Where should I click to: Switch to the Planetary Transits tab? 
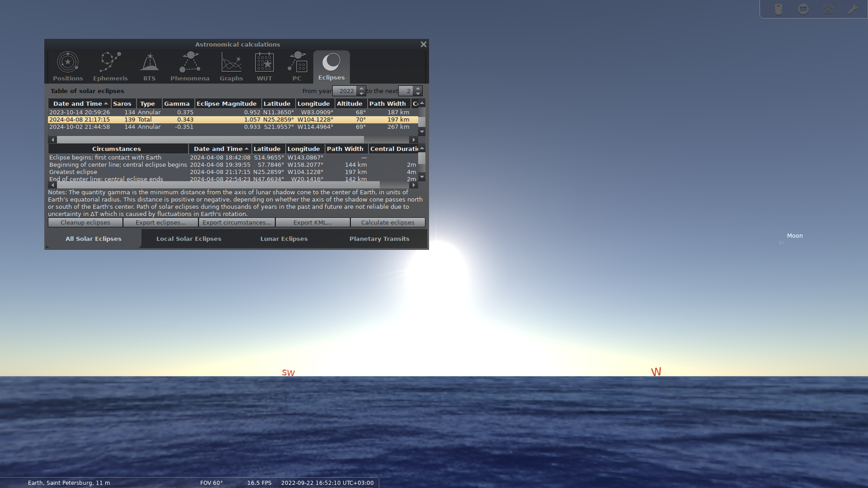379,239
